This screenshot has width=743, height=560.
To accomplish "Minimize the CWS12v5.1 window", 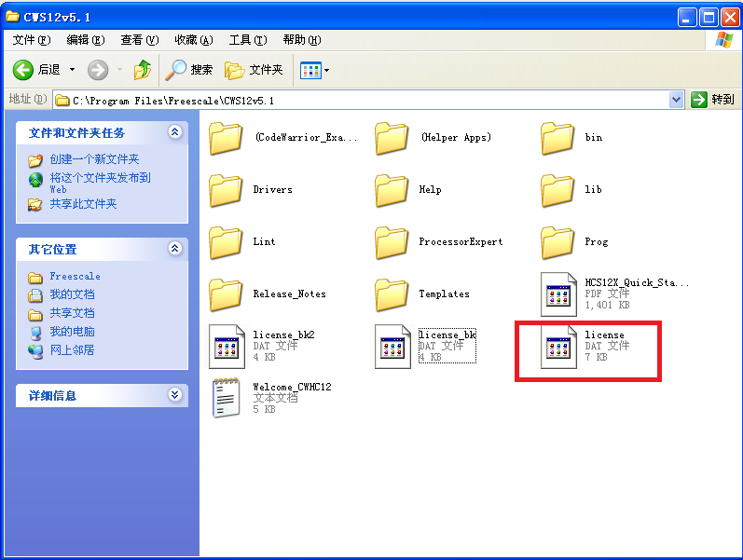I will point(687,18).
